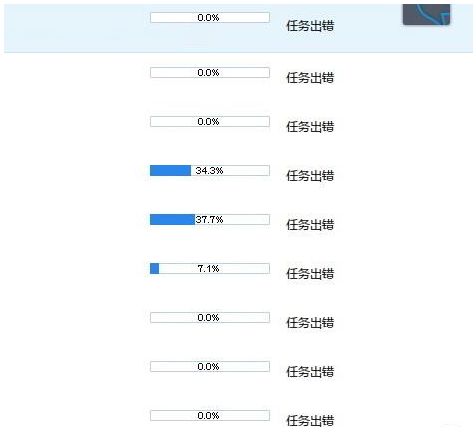Click the 7.1% progress bar
Viewport: 473px width, 432px height.
[x=210, y=268]
